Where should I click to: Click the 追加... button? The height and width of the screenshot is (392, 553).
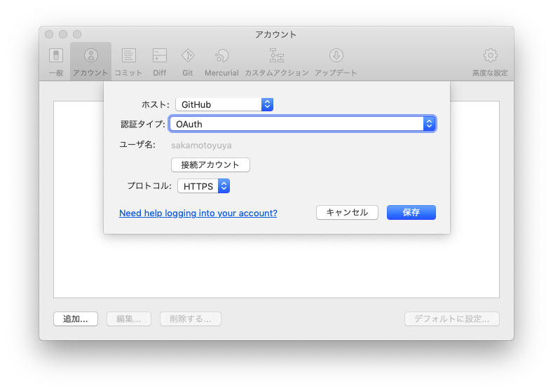pyautogui.click(x=76, y=318)
